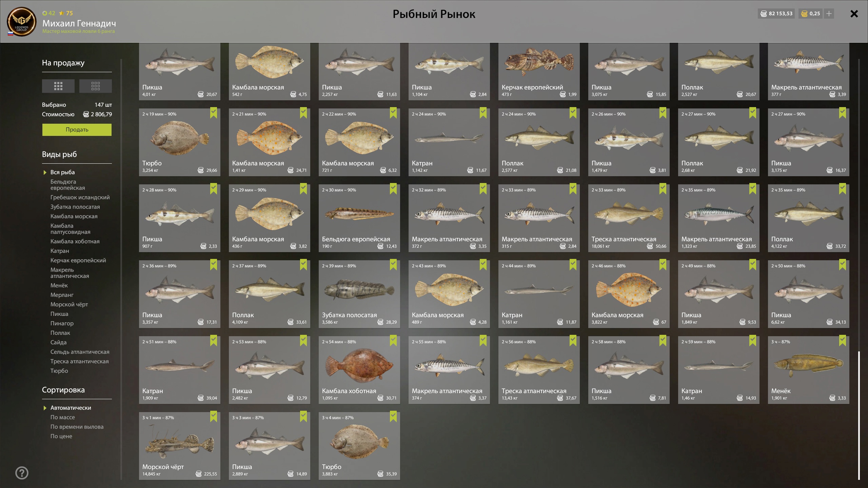
Task: Sort fish По времени вылова
Action: (x=77, y=427)
